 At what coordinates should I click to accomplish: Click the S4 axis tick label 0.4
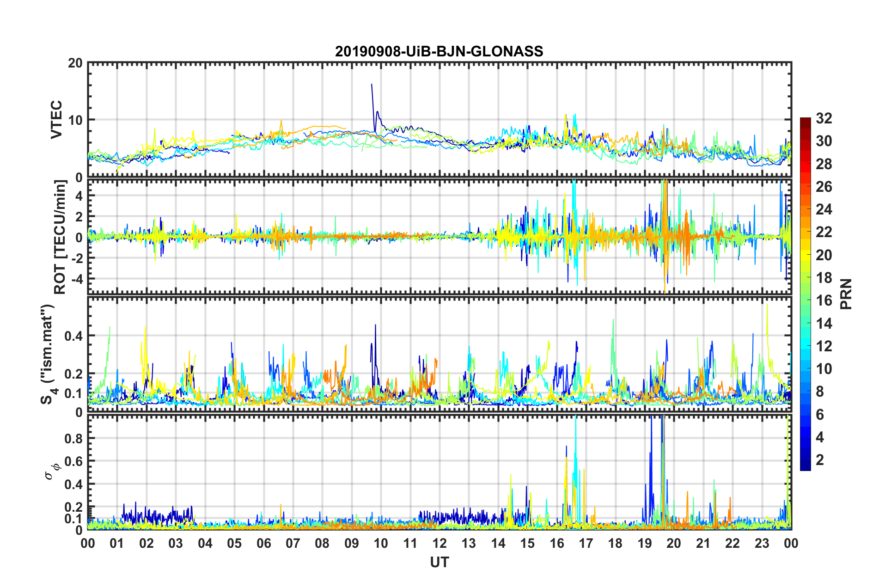(x=75, y=336)
